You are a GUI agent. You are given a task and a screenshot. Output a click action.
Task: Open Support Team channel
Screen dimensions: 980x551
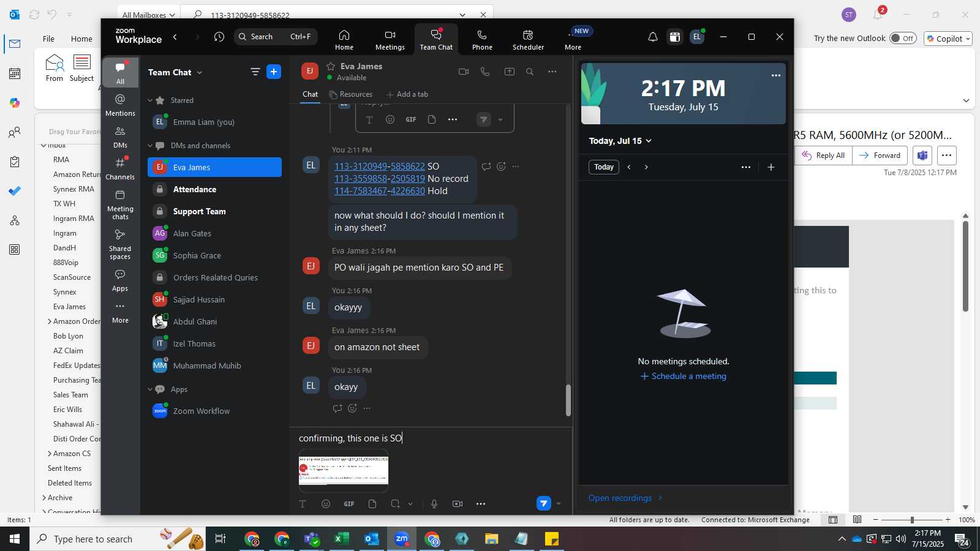[214, 211]
